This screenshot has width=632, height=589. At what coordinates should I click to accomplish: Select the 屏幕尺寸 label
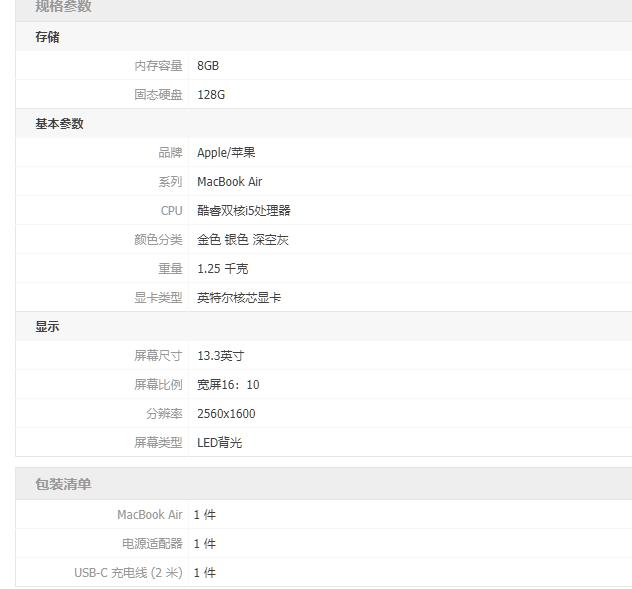pyautogui.click(x=158, y=356)
